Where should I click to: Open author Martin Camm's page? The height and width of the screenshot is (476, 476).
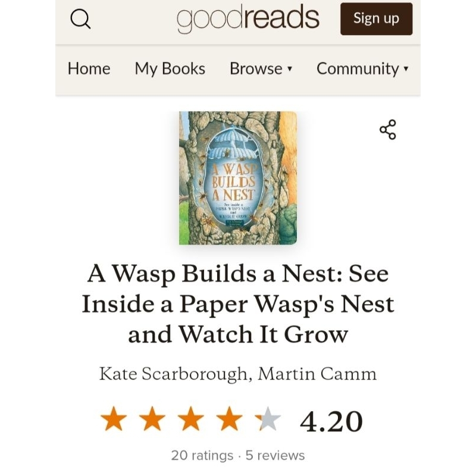317,374
